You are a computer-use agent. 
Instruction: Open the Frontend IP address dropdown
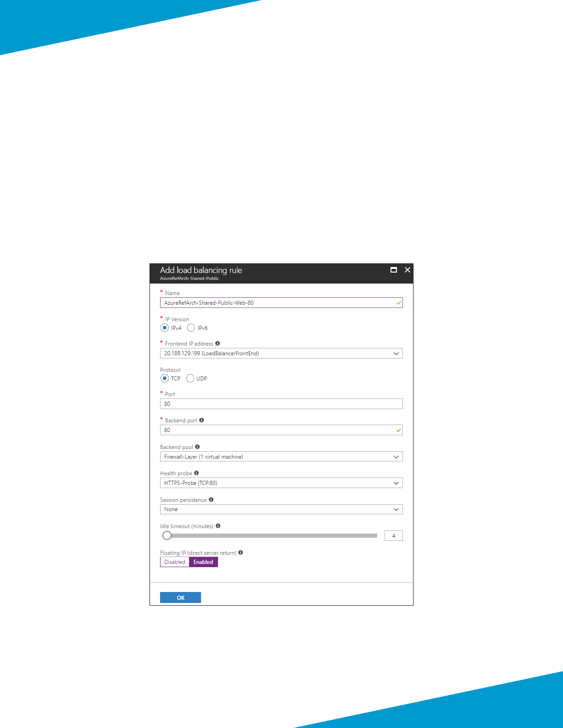[281, 353]
